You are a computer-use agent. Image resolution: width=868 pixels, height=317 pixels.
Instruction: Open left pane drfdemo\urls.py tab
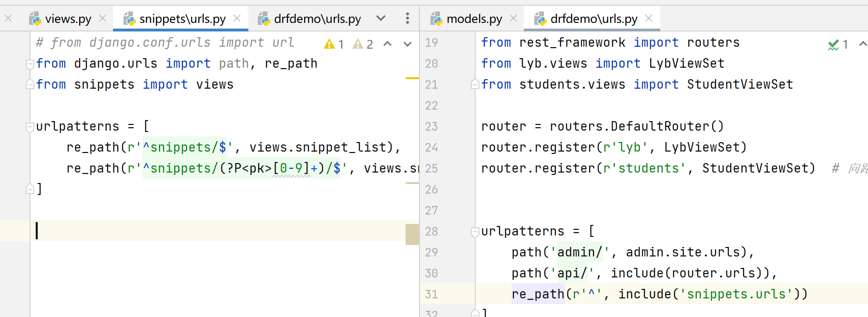[x=317, y=19]
